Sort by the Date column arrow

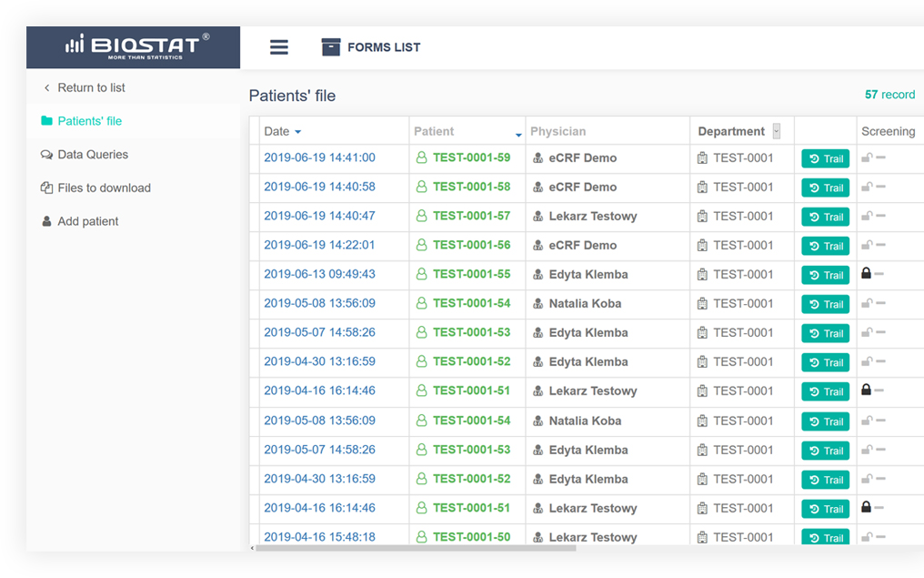[297, 133]
